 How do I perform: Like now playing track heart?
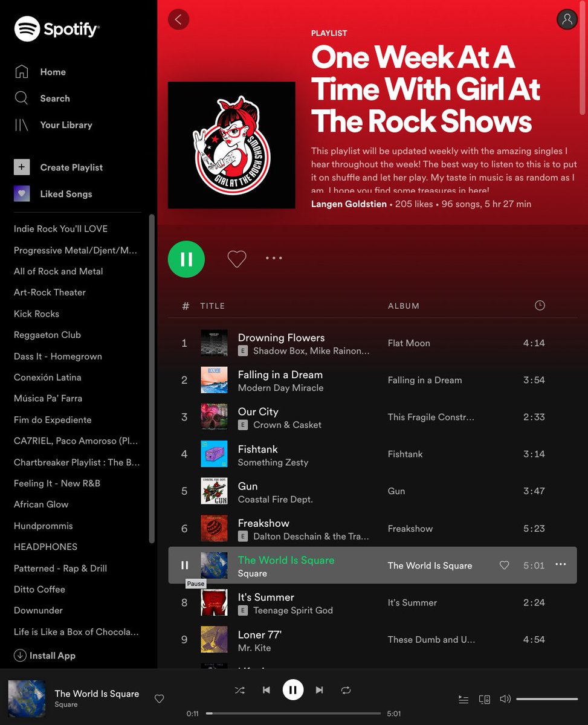159,699
